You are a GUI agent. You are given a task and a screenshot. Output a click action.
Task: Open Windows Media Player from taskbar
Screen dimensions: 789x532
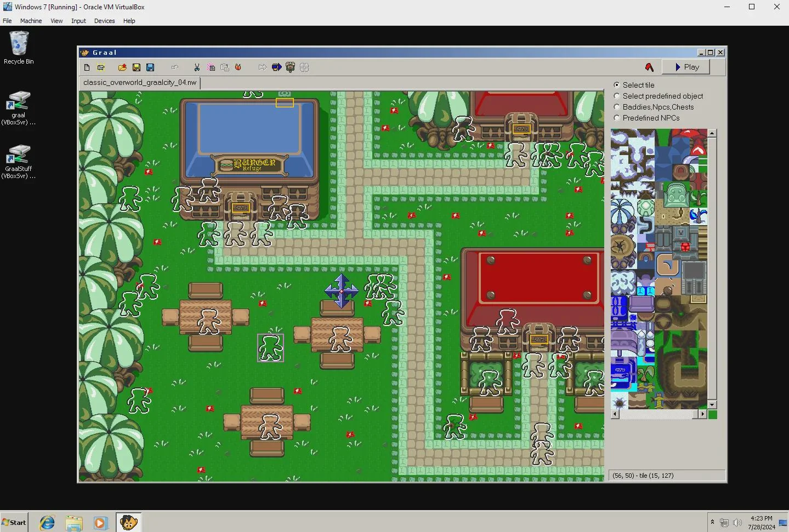click(100, 523)
